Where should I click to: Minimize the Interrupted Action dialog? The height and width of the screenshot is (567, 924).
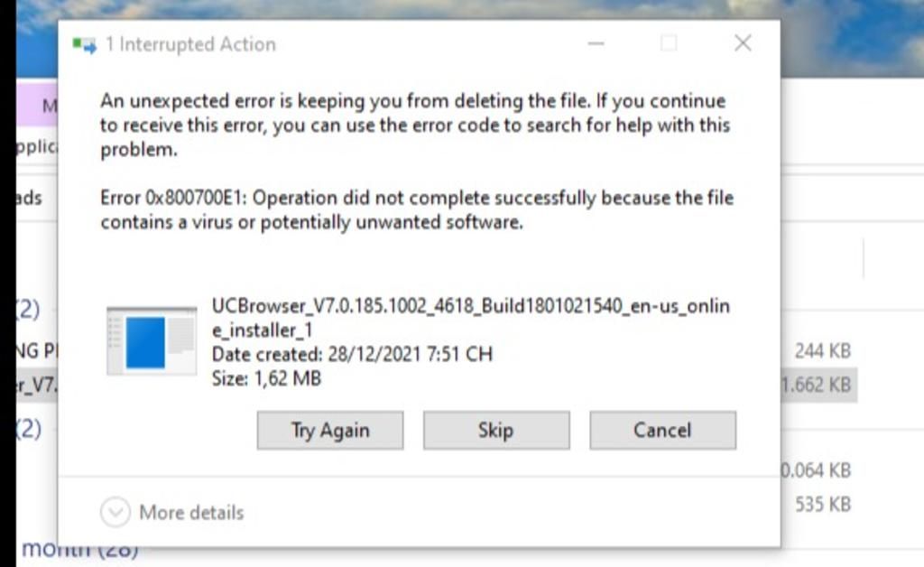[595, 43]
